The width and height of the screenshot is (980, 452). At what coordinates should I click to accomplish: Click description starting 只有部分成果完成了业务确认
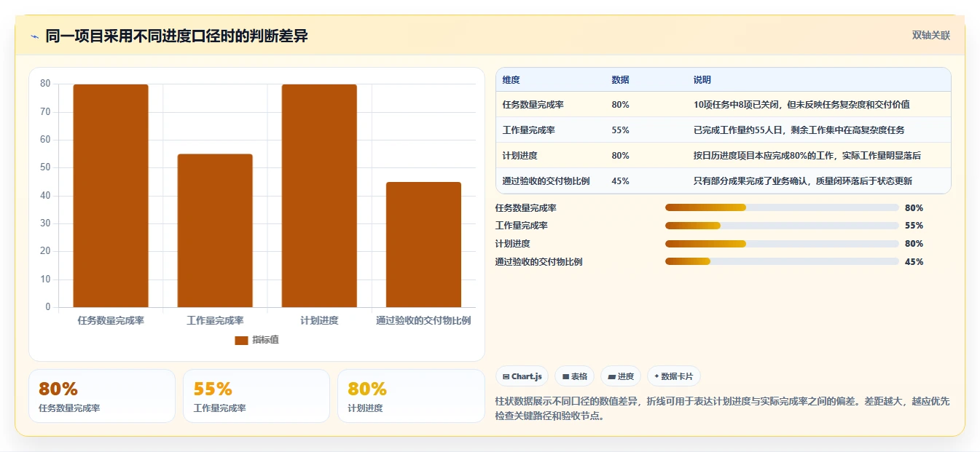tap(803, 181)
